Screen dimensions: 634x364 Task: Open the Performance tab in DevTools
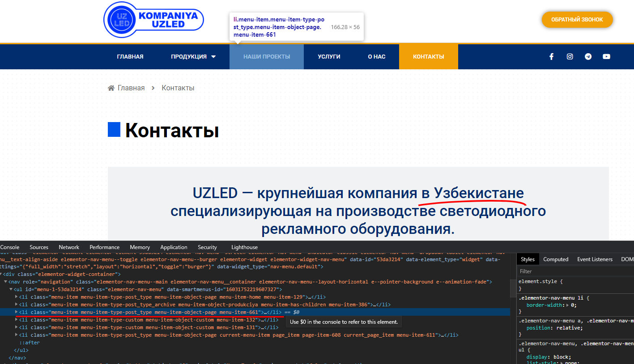coord(105,247)
